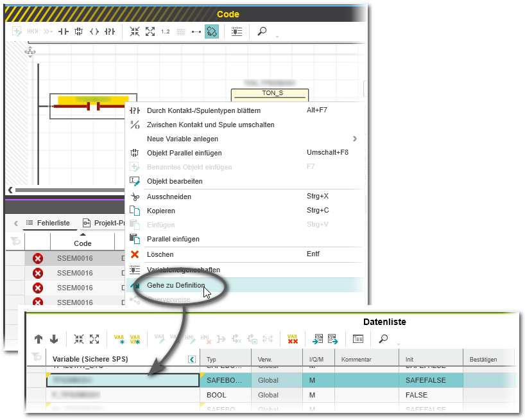525x420 pixels.
Task: Click the red VAR delete icon in Datenliste
Action: [293, 339]
